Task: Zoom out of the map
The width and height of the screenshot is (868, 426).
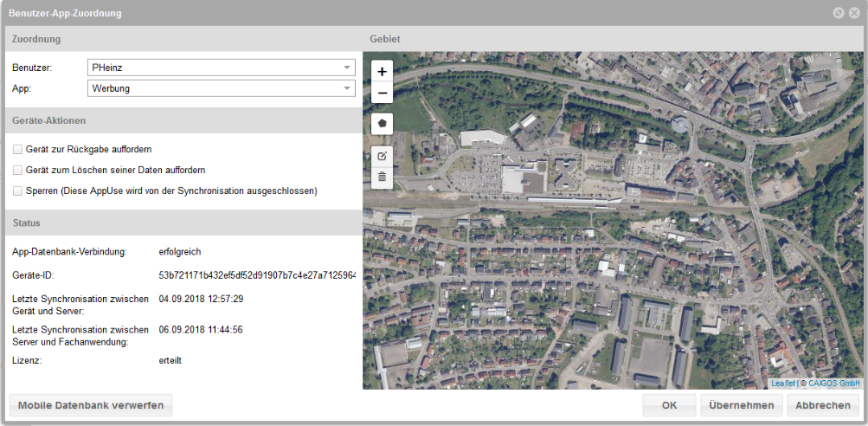Action: (x=382, y=93)
